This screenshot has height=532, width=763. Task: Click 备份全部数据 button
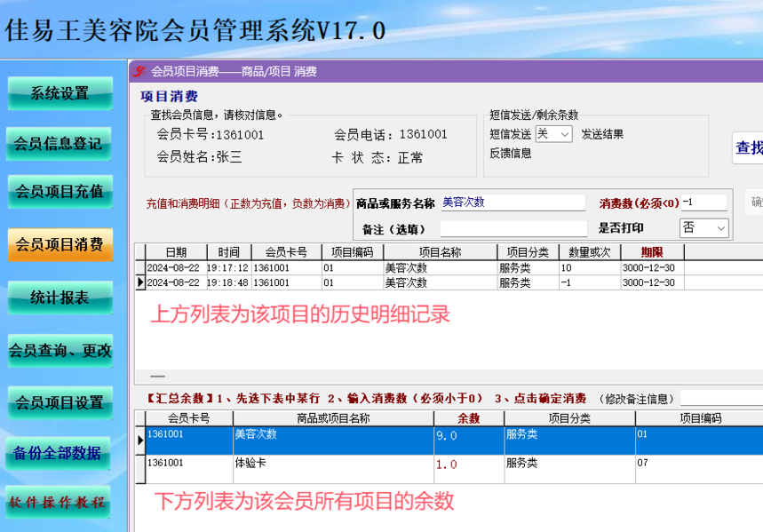(x=58, y=453)
